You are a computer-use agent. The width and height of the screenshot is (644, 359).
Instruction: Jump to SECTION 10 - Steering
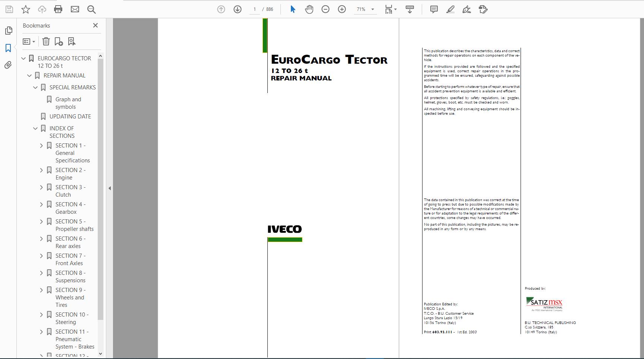(x=72, y=318)
